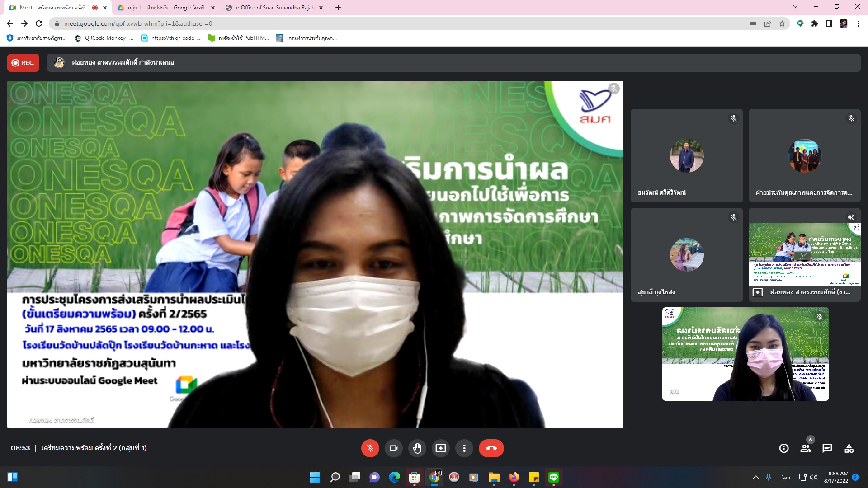Toggle the camera button in Meet
This screenshot has width=868, height=488.
393,448
